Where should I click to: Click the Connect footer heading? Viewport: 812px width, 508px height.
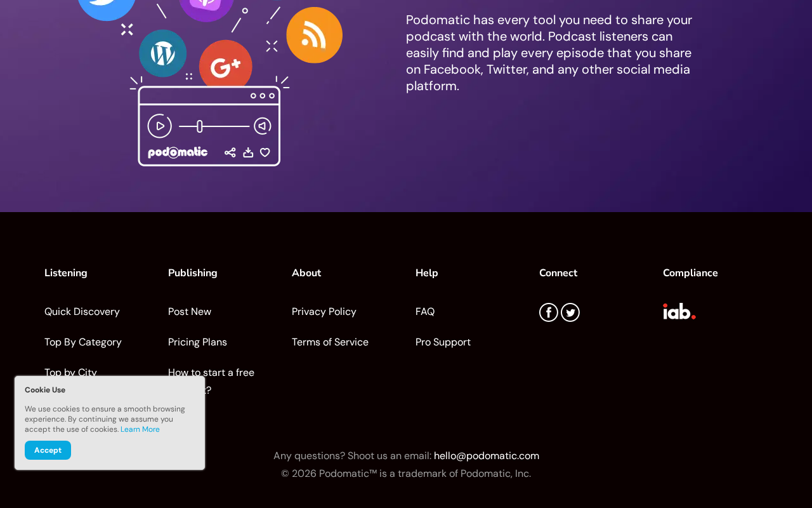pyautogui.click(x=558, y=273)
